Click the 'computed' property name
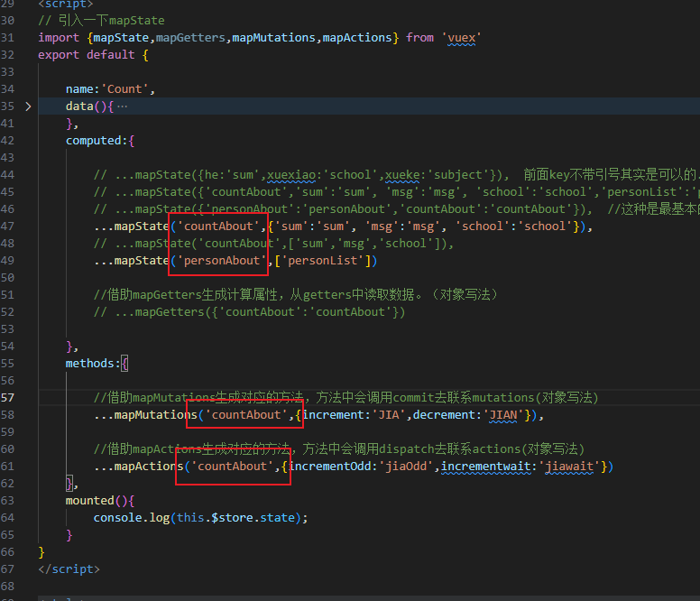This screenshot has height=601, width=700. point(93,141)
